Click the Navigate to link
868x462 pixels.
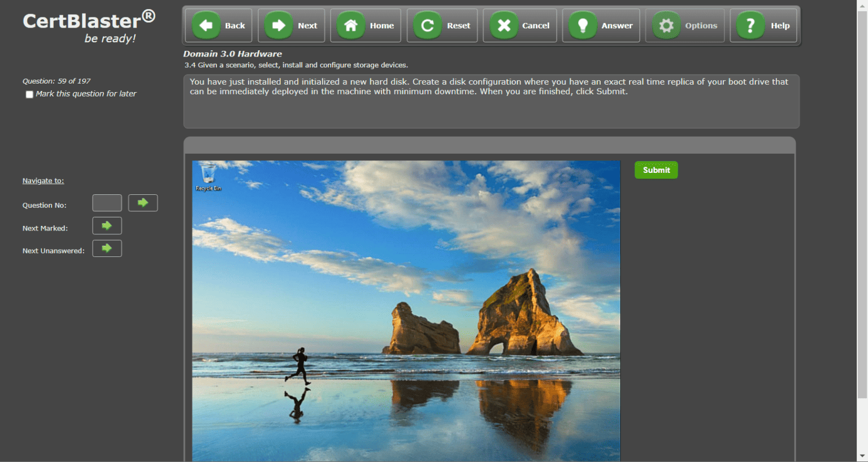pyautogui.click(x=43, y=181)
